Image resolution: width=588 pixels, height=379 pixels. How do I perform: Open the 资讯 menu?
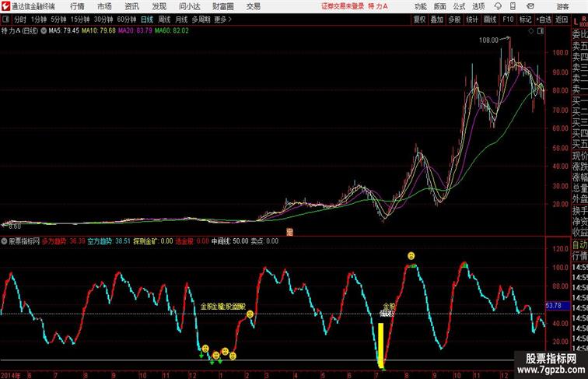coord(131,6)
